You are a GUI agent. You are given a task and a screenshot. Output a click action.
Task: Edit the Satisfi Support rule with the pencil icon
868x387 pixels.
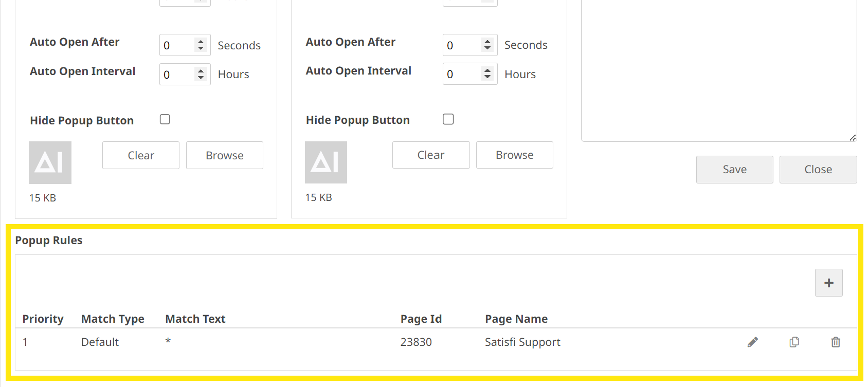753,342
